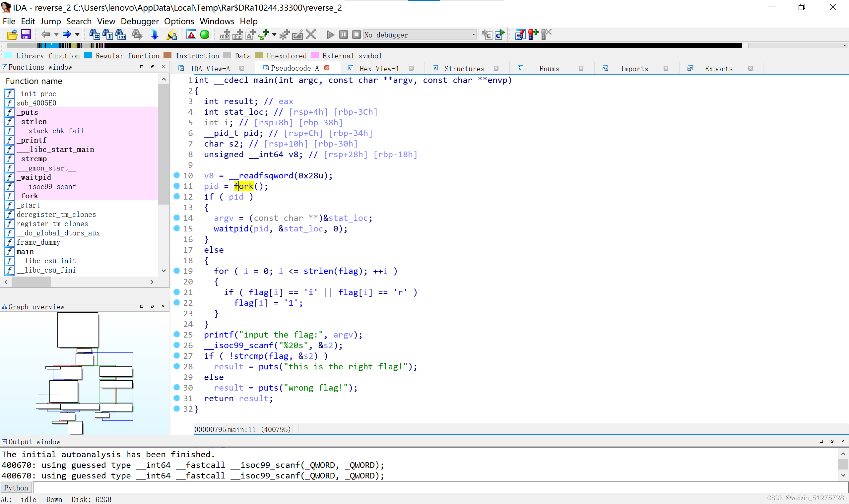This screenshot has height=504, width=849.
Task: Close the Enums tab
Action: [581, 69]
